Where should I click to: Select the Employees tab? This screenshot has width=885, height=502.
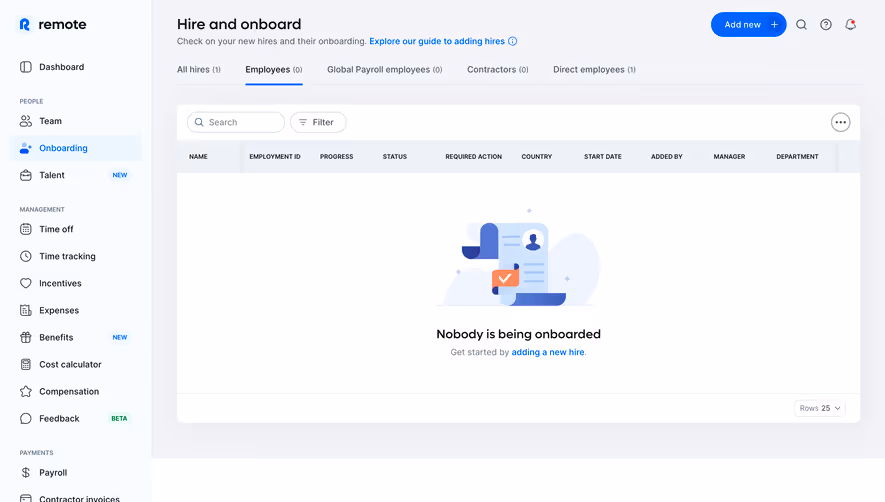point(274,69)
